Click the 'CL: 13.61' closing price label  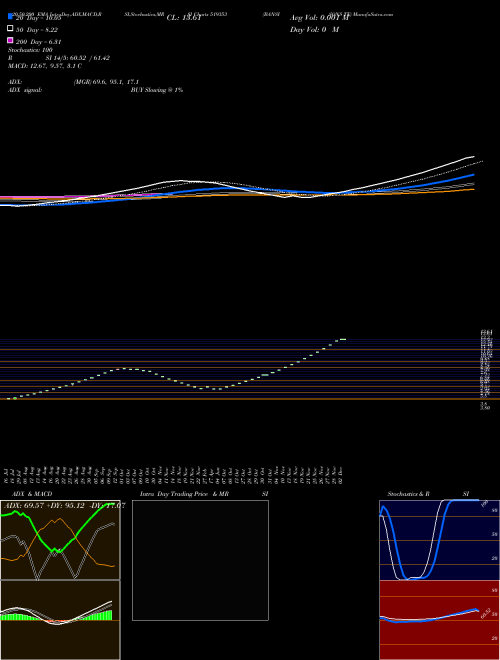183,18
